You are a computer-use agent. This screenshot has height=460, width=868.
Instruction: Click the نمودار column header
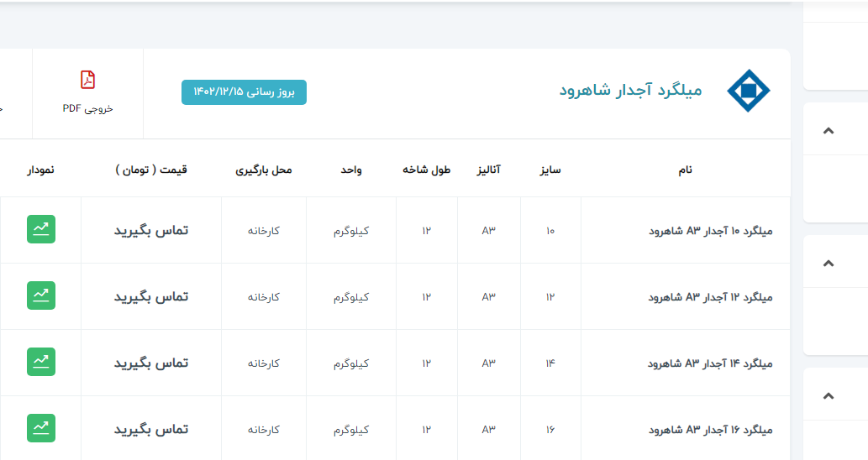(41, 170)
